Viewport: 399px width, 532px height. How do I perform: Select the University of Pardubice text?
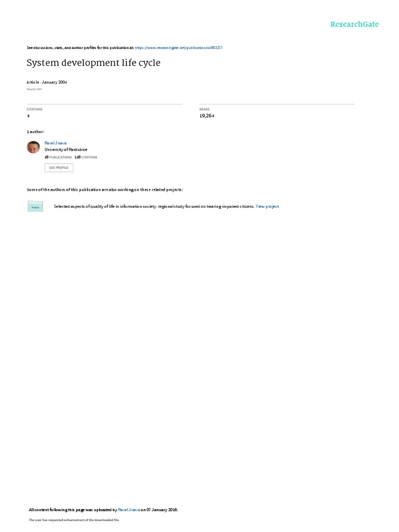66,150
